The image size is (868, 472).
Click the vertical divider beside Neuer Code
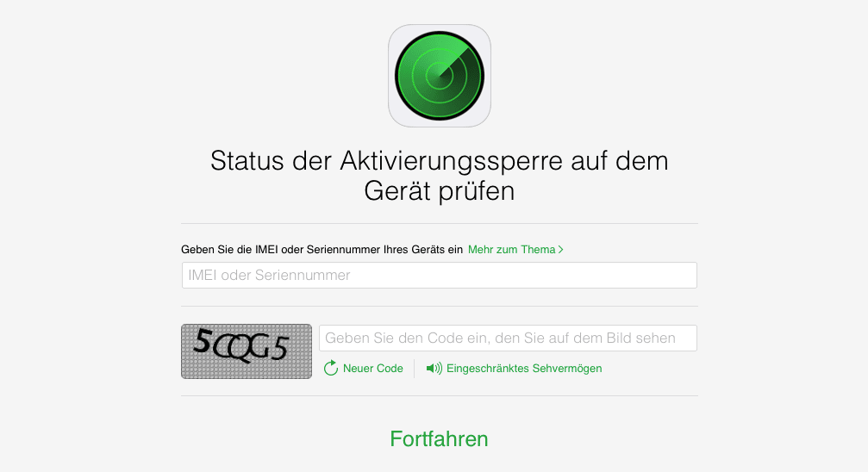coord(415,369)
